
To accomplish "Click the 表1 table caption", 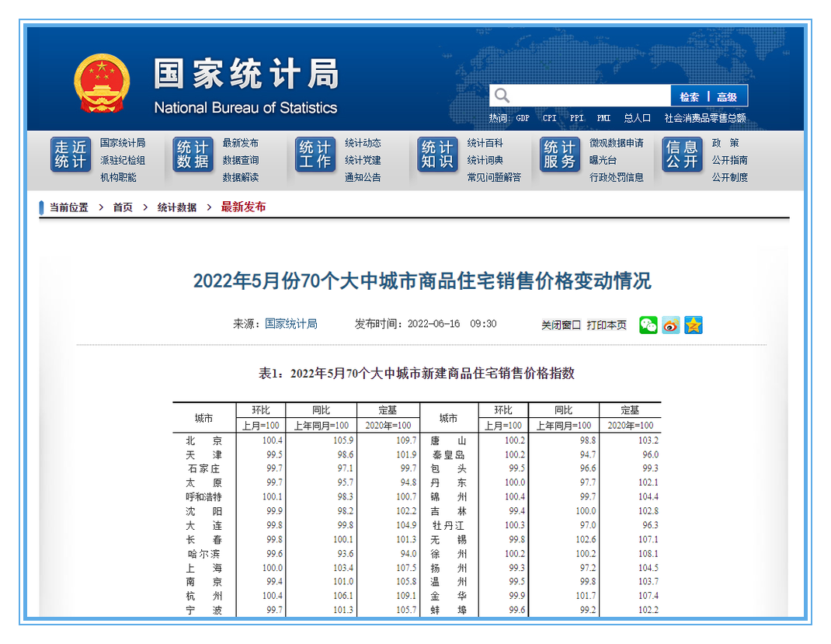I will (x=416, y=373).
